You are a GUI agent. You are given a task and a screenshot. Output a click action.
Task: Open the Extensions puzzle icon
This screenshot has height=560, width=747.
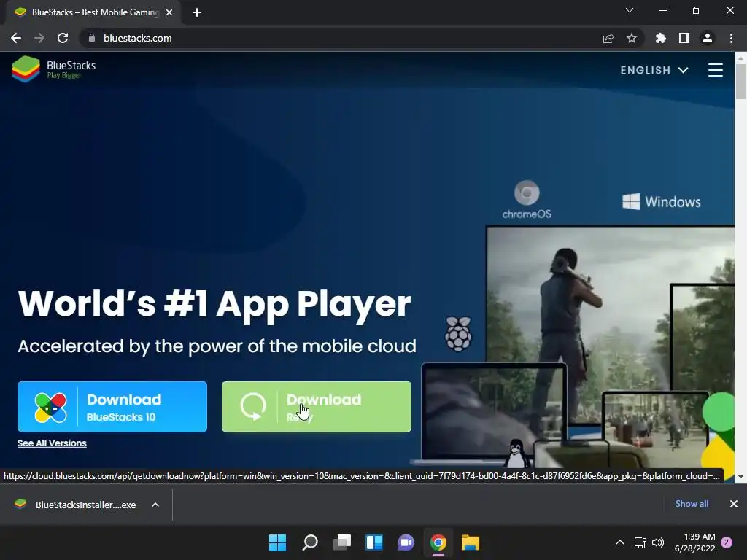[x=661, y=38]
